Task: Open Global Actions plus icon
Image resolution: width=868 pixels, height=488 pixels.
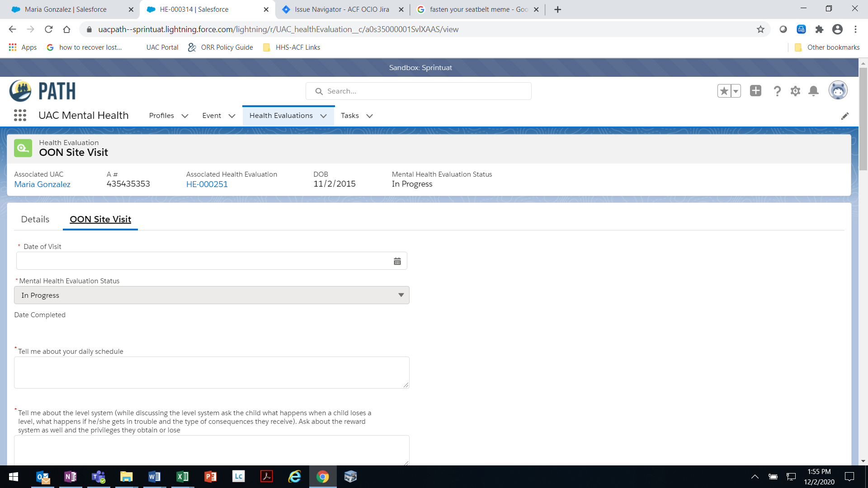Action: (x=755, y=91)
